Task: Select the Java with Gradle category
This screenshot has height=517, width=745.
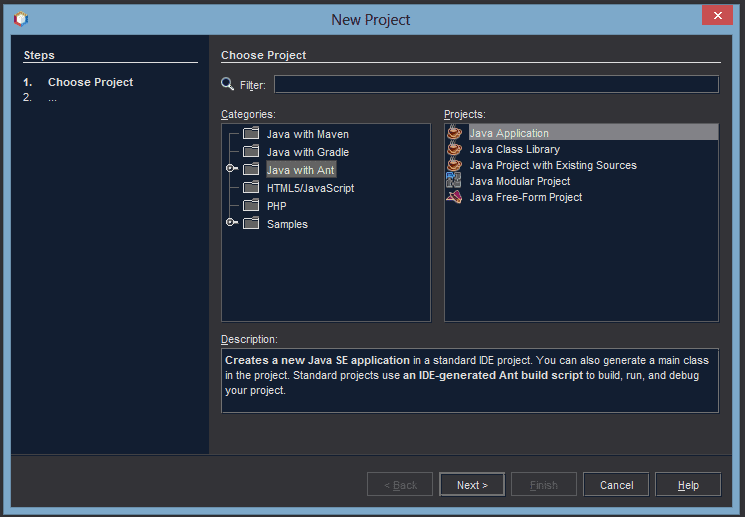Action: (307, 152)
